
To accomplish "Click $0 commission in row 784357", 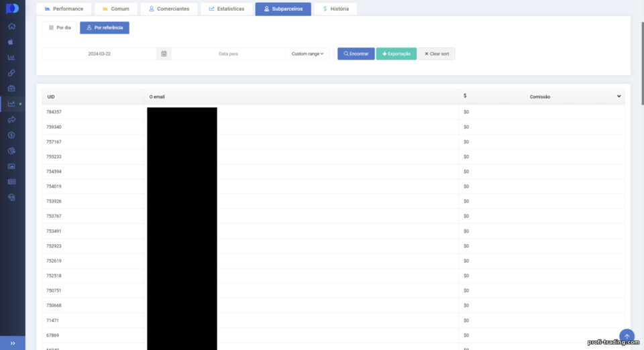I will (466, 112).
